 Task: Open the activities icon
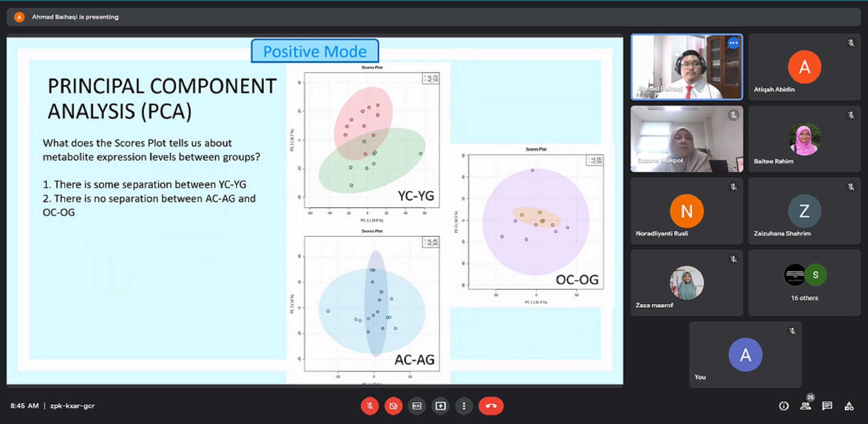click(x=849, y=406)
